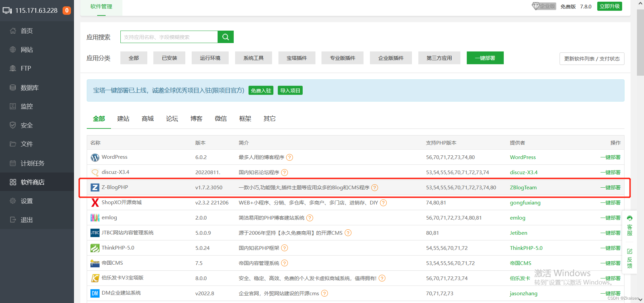Screen dimensions: 644x303
Task: Open the help icon next to JTBC description
Action: (348, 233)
